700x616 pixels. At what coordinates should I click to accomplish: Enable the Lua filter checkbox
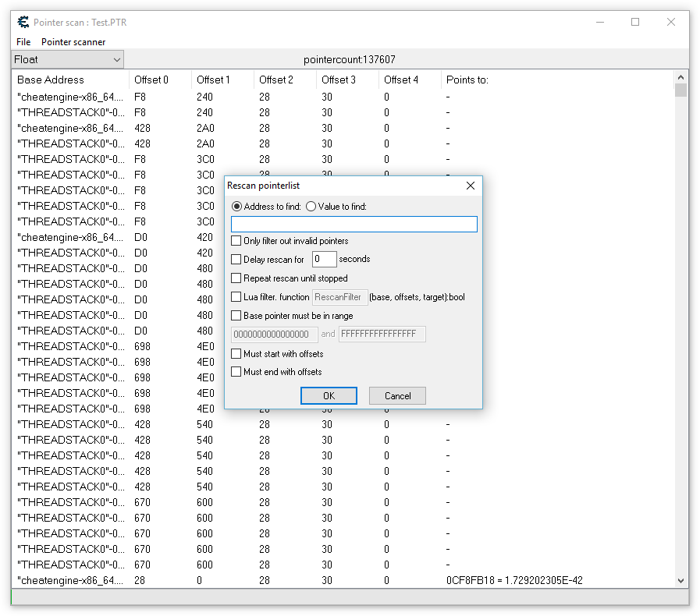click(236, 297)
